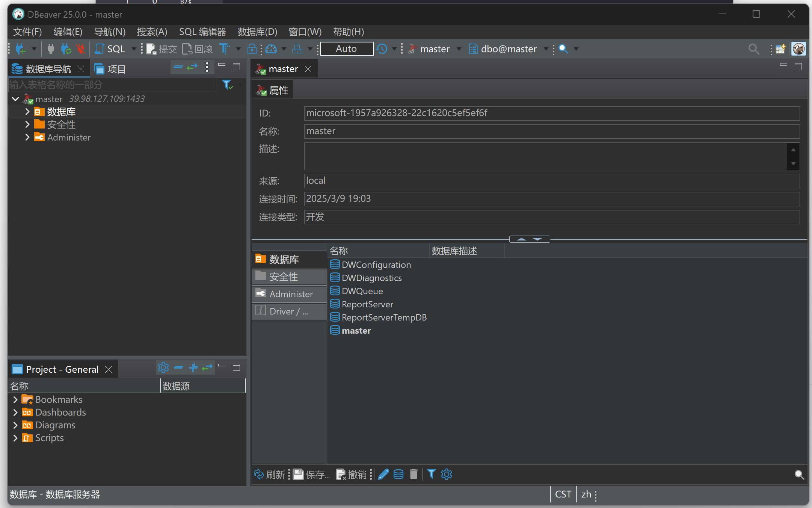Expand the Bookmarks folder

[15, 399]
